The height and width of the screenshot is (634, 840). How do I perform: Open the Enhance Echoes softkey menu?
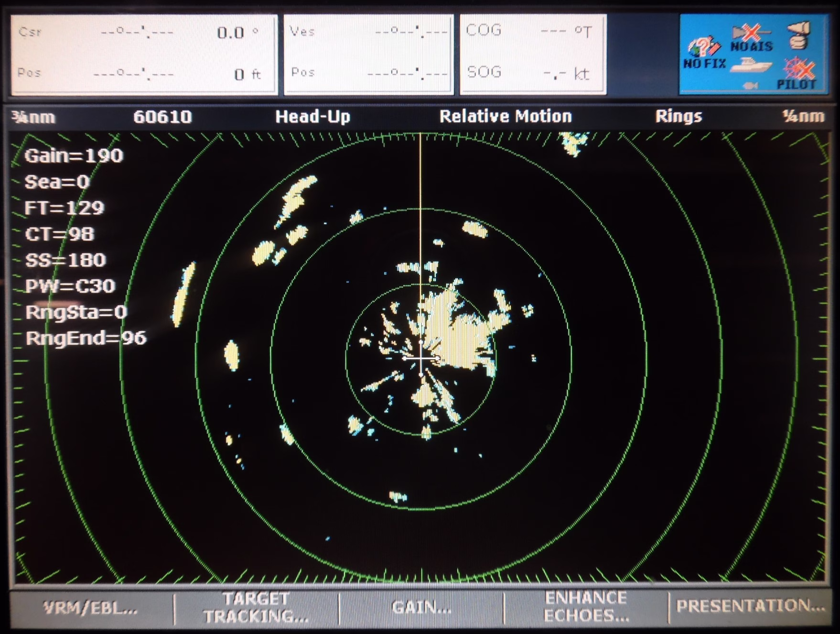586,607
